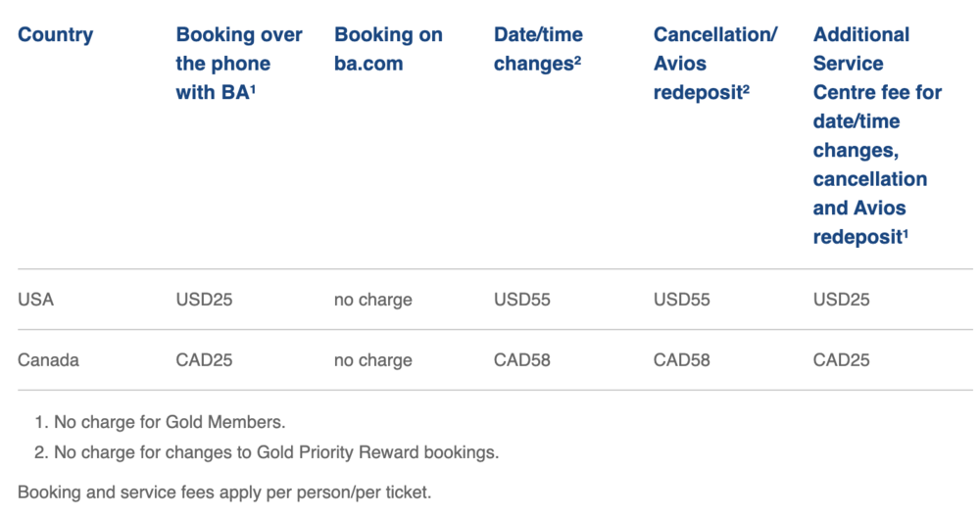Click footnote "No charge for Gold Members"
The image size is (980, 516).
point(169,423)
